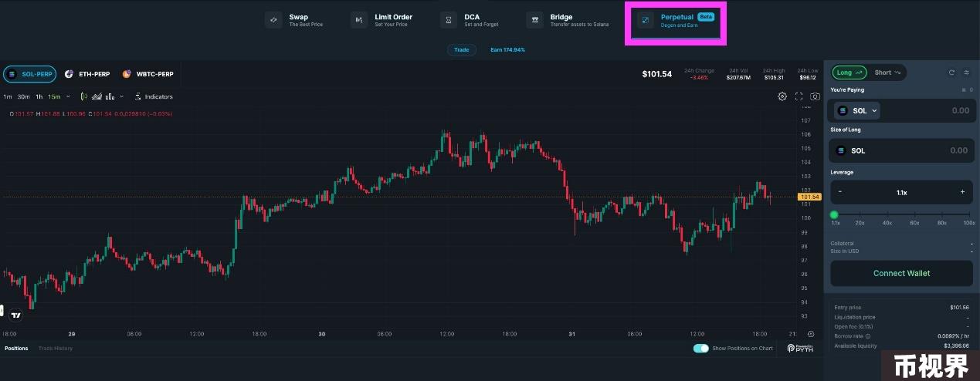Select the area chart style icon

[97, 97]
